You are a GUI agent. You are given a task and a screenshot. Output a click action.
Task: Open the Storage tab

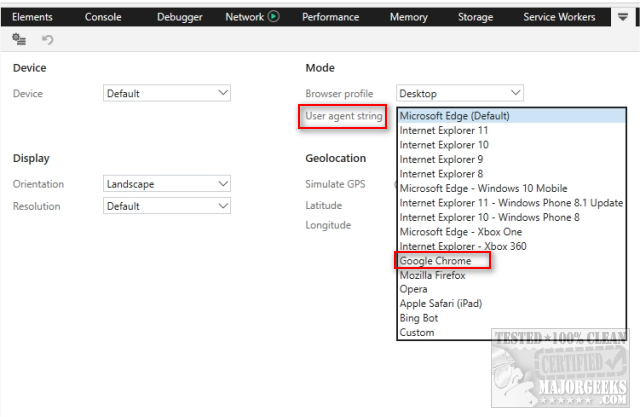pyautogui.click(x=475, y=17)
